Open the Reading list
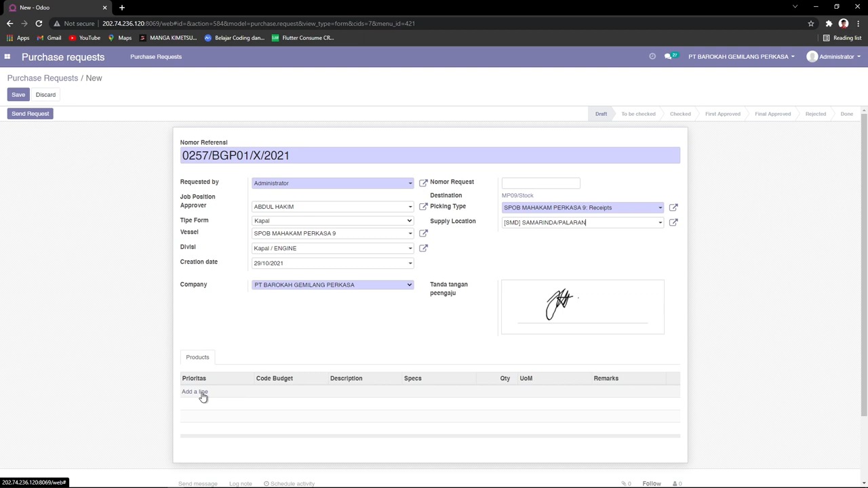This screenshot has width=868, height=488. [x=842, y=38]
